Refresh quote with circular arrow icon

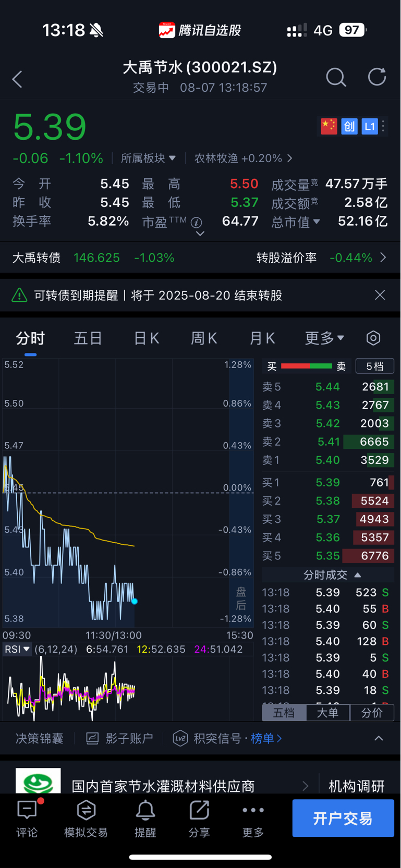point(376,77)
